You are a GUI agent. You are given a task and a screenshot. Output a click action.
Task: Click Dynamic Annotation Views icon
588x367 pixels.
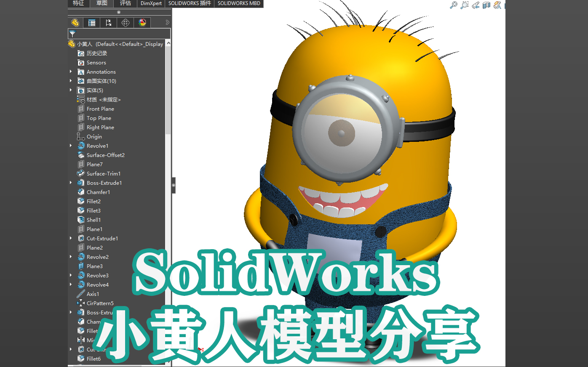[x=497, y=5]
